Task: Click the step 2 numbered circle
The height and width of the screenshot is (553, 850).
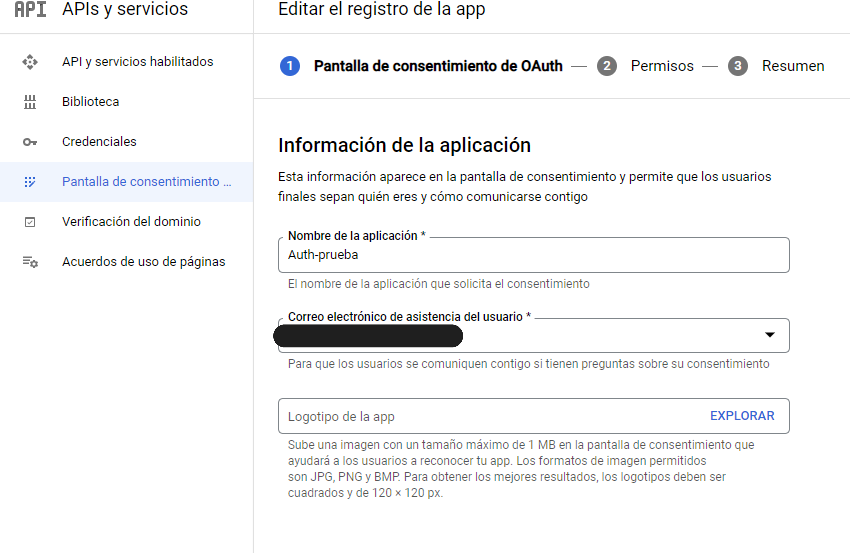Action: click(x=607, y=66)
